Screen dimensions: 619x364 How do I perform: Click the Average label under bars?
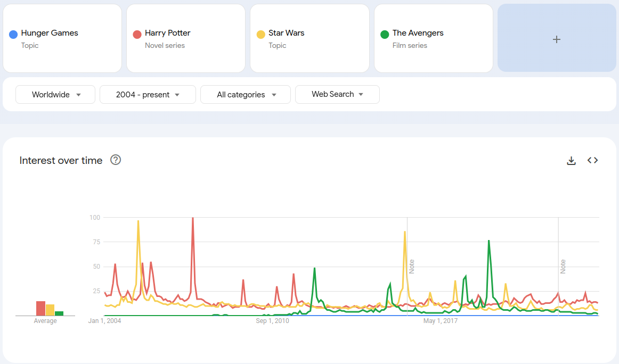pyautogui.click(x=45, y=321)
